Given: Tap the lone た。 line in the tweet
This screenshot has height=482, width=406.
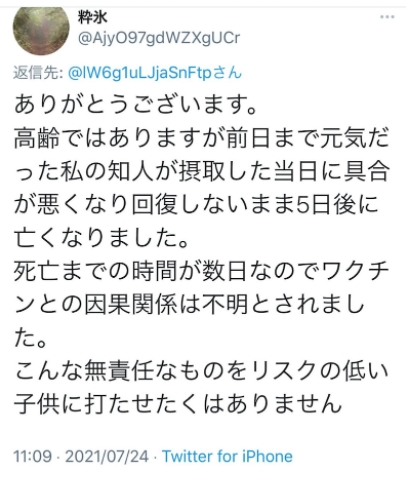Looking at the screenshot, I should point(30,338).
